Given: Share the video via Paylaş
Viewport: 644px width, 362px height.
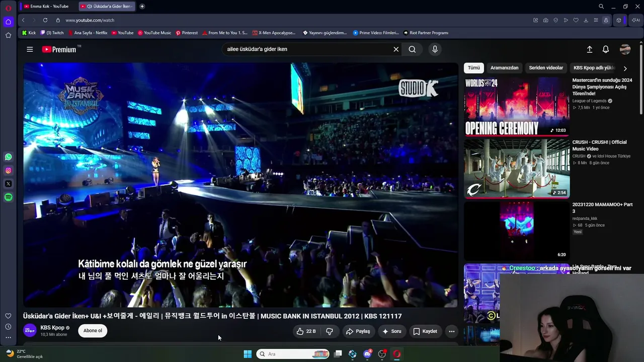Looking at the screenshot, I should [x=358, y=331].
